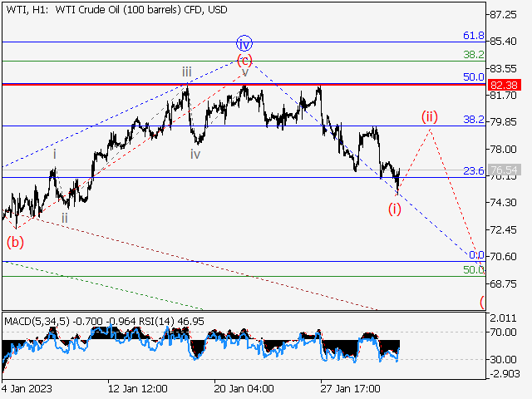Click the RSI(14) 46.95 indicator reading
The width and height of the screenshot is (532, 399).
pyautogui.click(x=172, y=322)
